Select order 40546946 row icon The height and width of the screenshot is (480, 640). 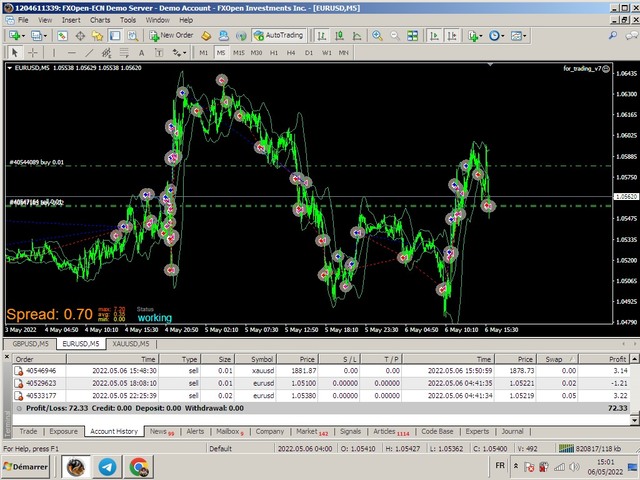(x=18, y=371)
